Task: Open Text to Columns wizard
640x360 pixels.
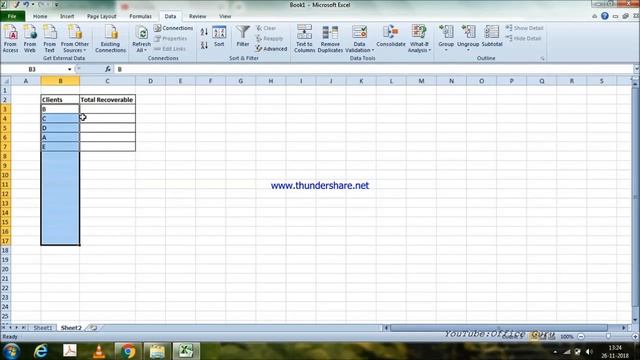Action: 304,38
